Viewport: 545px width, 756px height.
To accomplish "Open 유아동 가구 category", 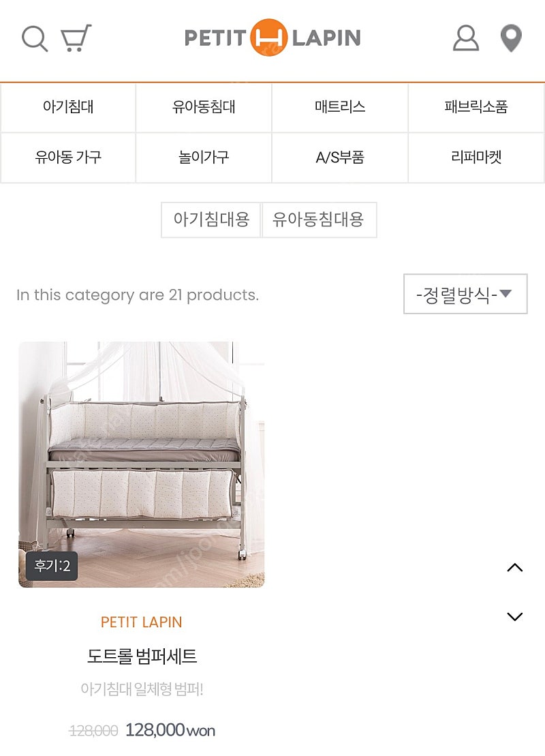I will pyautogui.click(x=68, y=157).
